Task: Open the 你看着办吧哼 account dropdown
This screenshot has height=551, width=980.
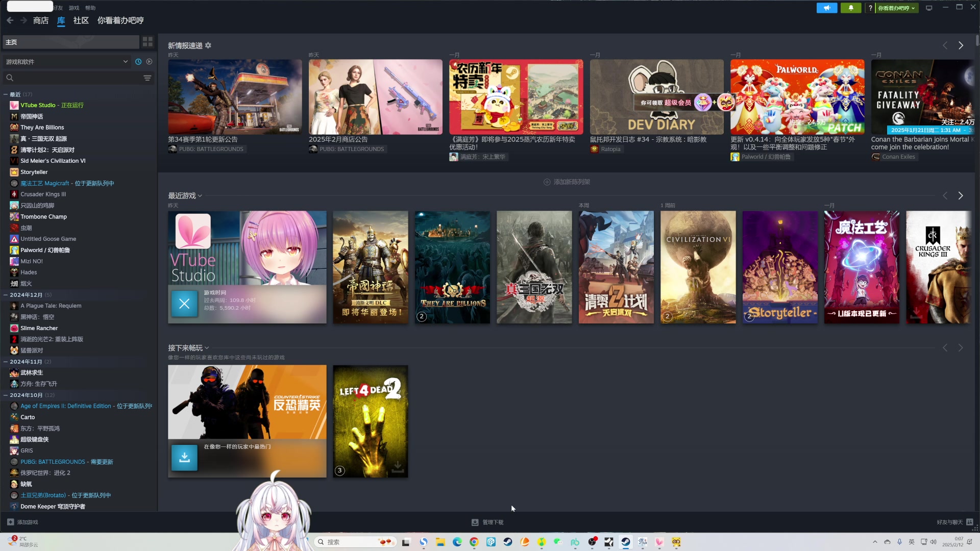Action: (897, 8)
